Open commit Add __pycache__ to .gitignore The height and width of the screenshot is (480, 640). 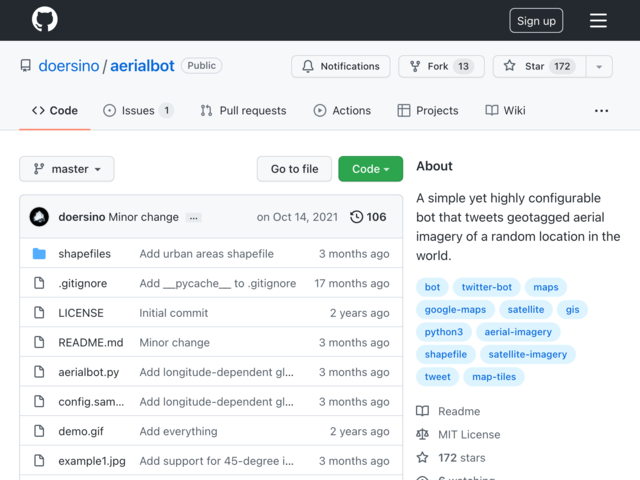tap(218, 283)
